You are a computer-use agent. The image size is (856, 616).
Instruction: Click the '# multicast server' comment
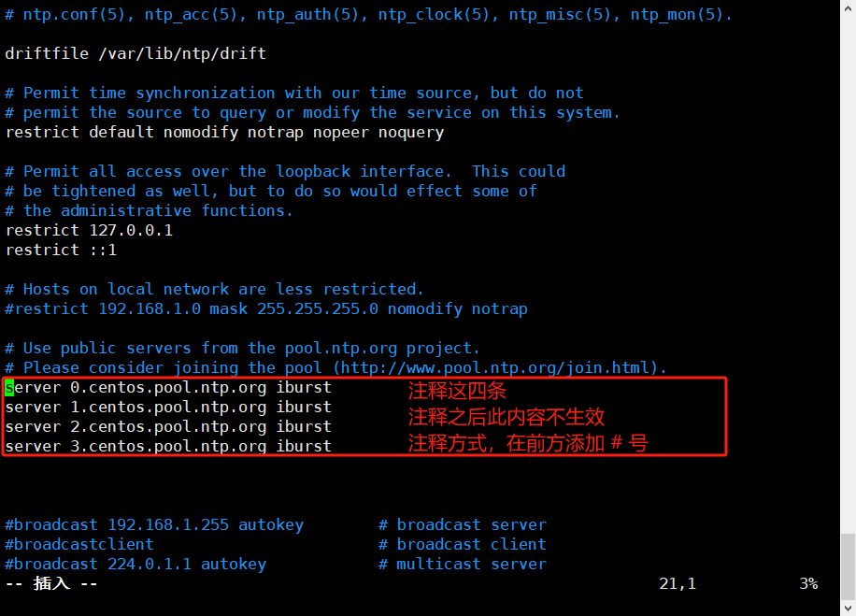point(463,564)
